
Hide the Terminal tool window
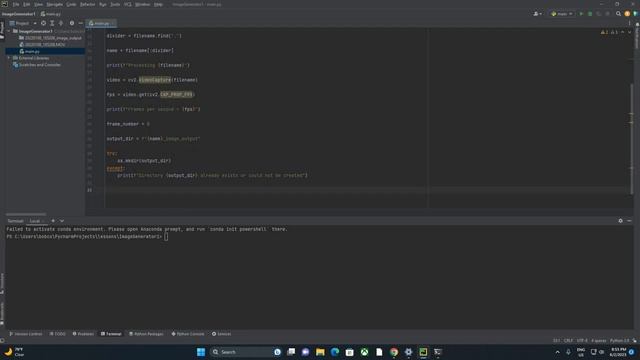[x=629, y=221]
